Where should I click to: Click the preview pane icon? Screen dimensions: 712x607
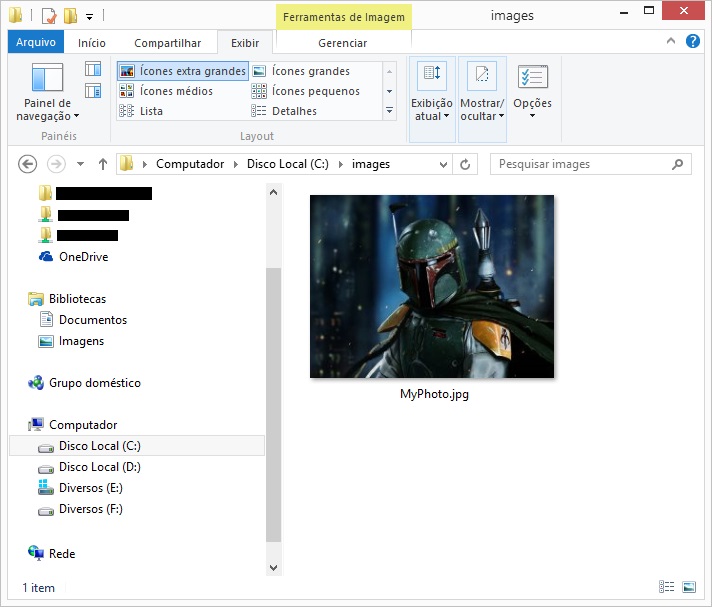[93, 69]
